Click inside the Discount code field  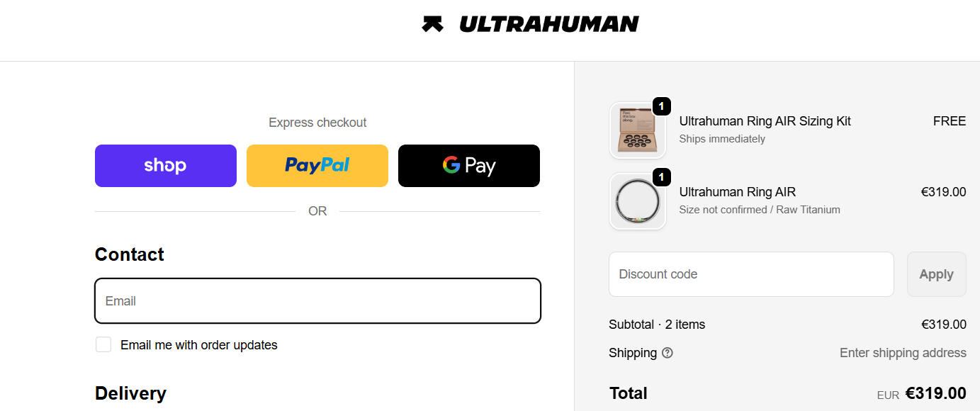coord(750,274)
